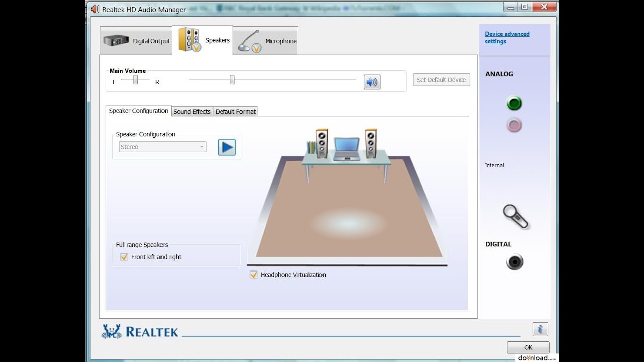Viewport: 644px width, 362px height.
Task: Open the Sound Effects tab
Action: (x=192, y=112)
